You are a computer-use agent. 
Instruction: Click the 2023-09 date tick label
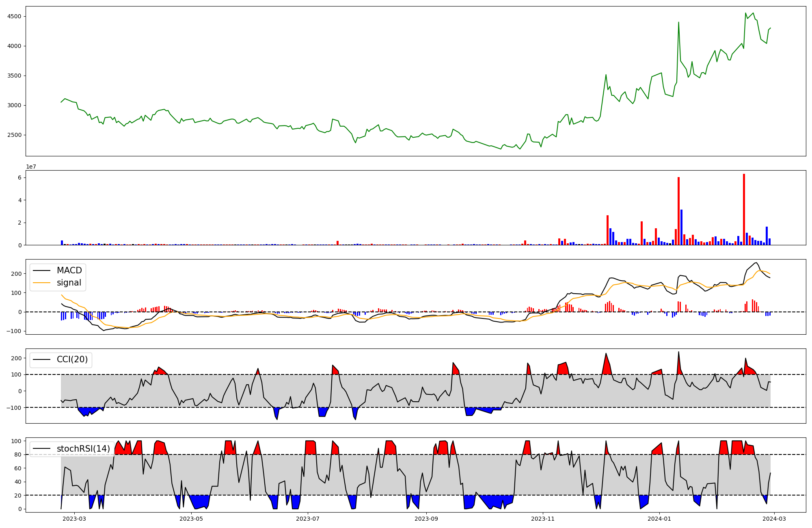pyautogui.click(x=426, y=519)
